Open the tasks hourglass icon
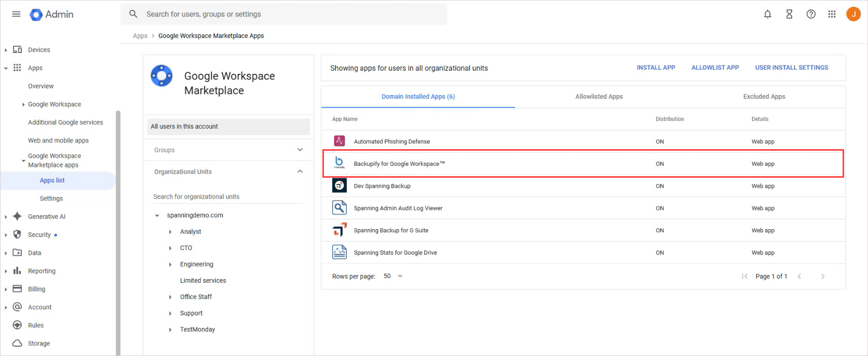The width and height of the screenshot is (868, 356). click(789, 15)
